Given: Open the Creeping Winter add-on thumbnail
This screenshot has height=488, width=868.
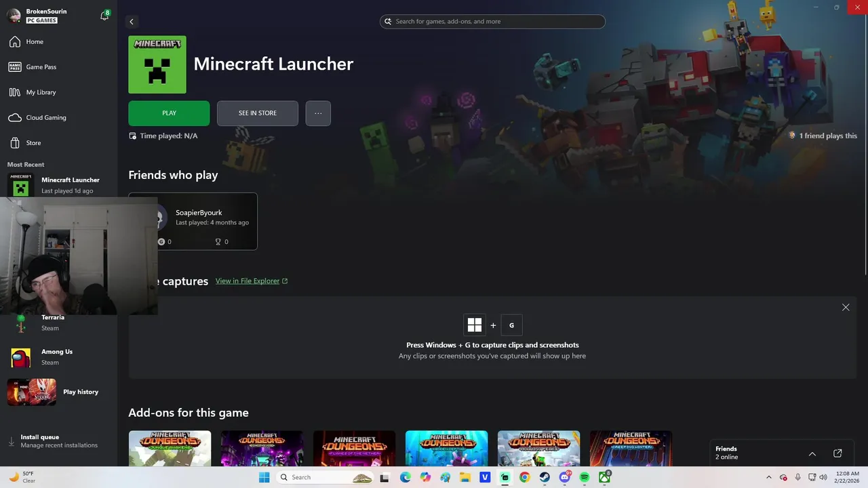Looking at the screenshot, I should pyautogui.click(x=631, y=448).
